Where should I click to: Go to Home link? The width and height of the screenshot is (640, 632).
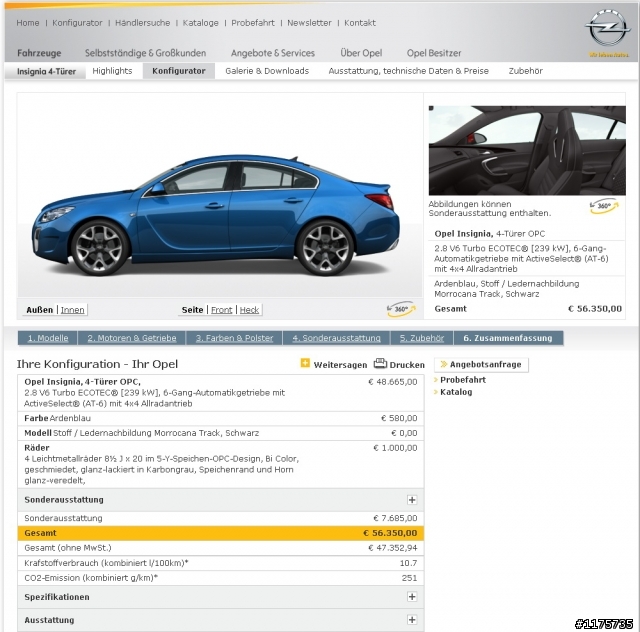pyautogui.click(x=28, y=23)
